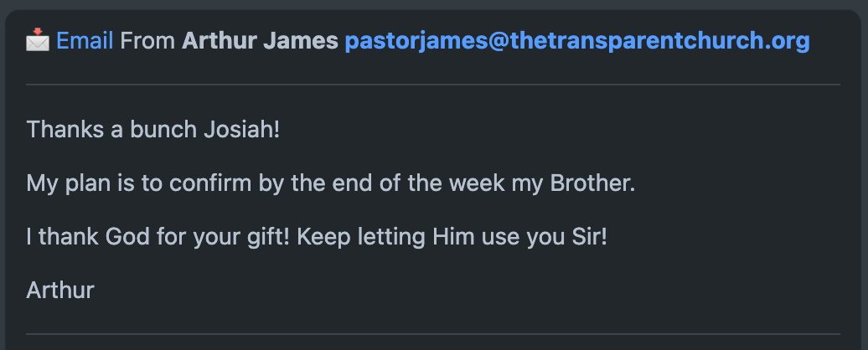This screenshot has height=350, width=868.
Task: Open the blue Email link
Action: pyautogui.click(x=85, y=40)
